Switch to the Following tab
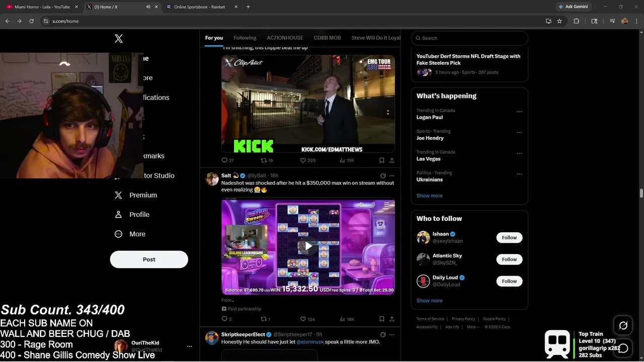The width and height of the screenshot is (644, 362). pos(245,38)
